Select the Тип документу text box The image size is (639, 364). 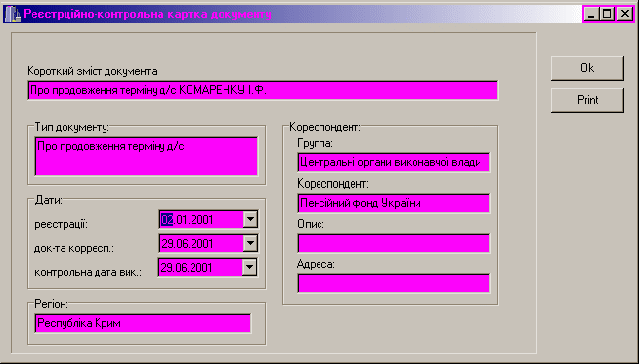[146, 156]
